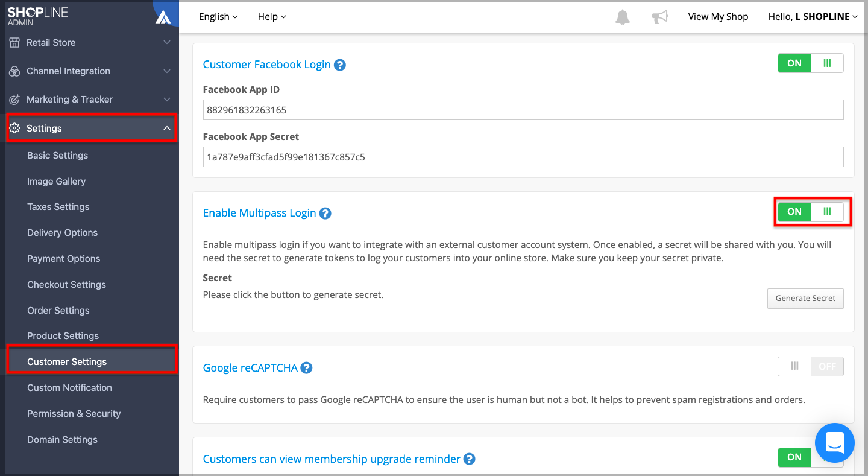Screen dimensions: 868x476
Task: Go to Domain Settings
Action: point(62,440)
